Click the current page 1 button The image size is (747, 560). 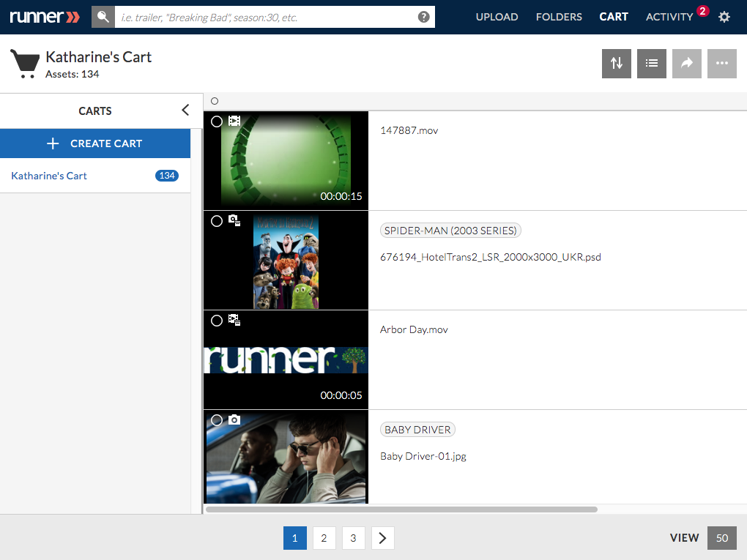295,538
